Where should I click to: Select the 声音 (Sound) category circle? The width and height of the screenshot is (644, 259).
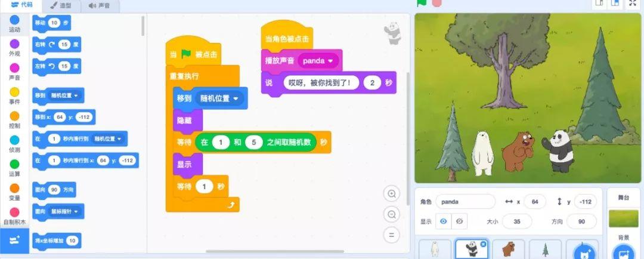pos(14,68)
